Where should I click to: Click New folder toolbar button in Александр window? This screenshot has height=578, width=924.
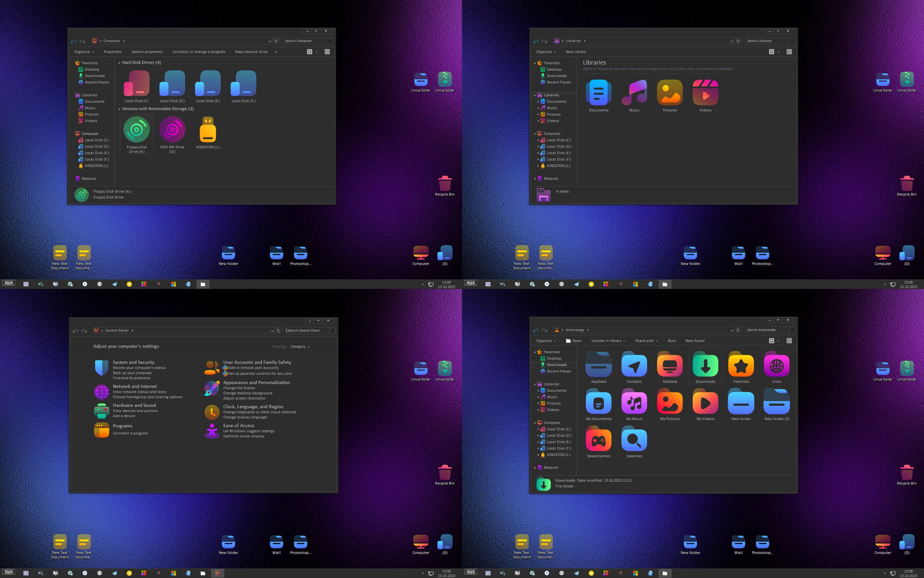point(695,341)
